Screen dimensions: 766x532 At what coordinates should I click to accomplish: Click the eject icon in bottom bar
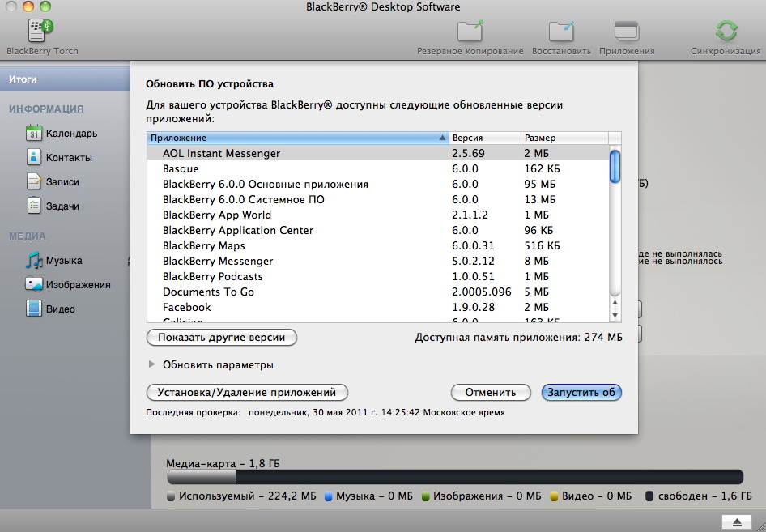(x=737, y=522)
